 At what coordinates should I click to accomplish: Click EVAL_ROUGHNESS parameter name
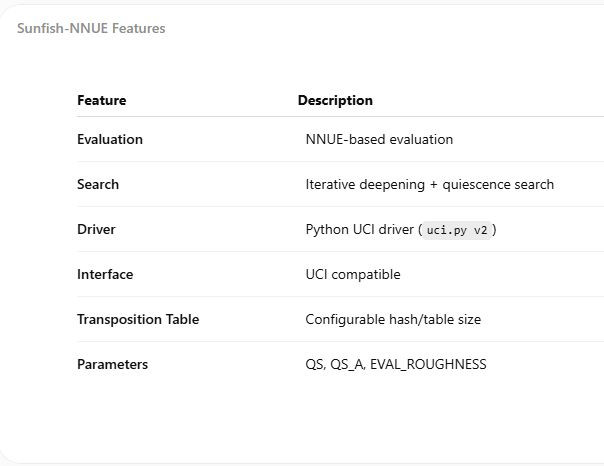(x=428, y=364)
